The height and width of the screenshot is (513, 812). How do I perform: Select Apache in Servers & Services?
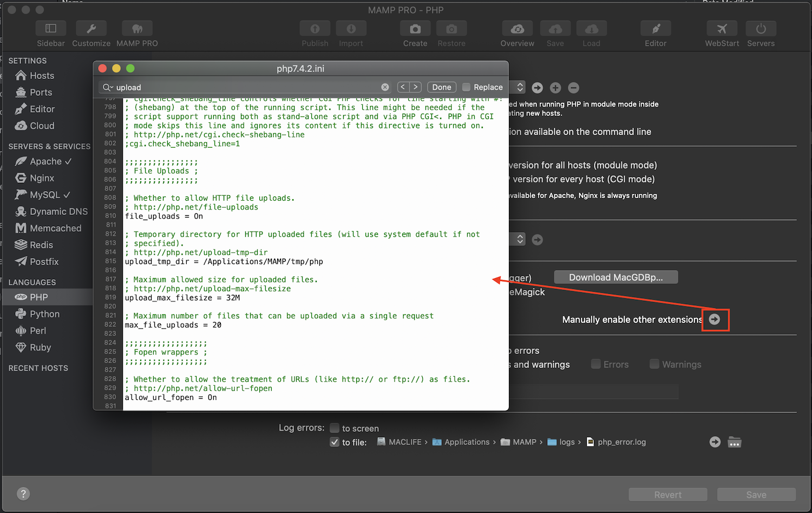45,161
